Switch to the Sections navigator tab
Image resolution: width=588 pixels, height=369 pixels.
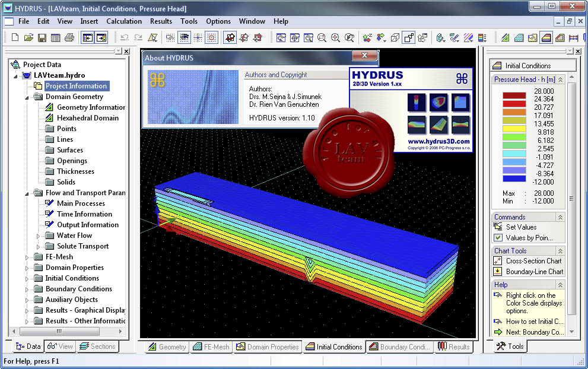pos(97,346)
